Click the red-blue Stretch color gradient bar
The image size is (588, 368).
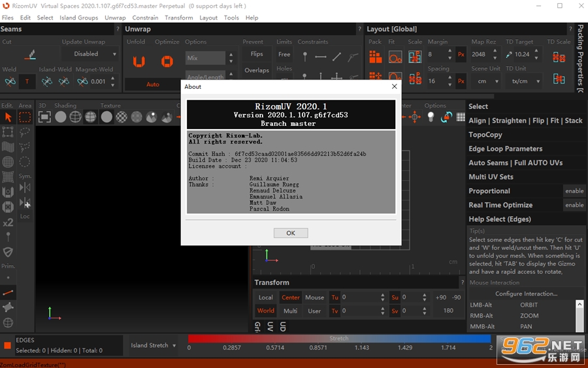pos(339,339)
